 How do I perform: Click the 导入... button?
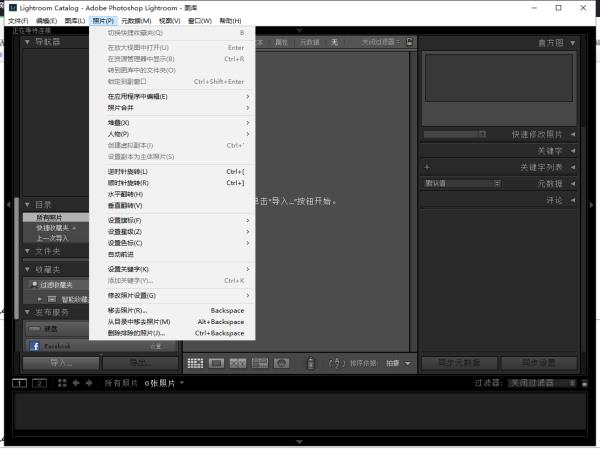(x=61, y=362)
